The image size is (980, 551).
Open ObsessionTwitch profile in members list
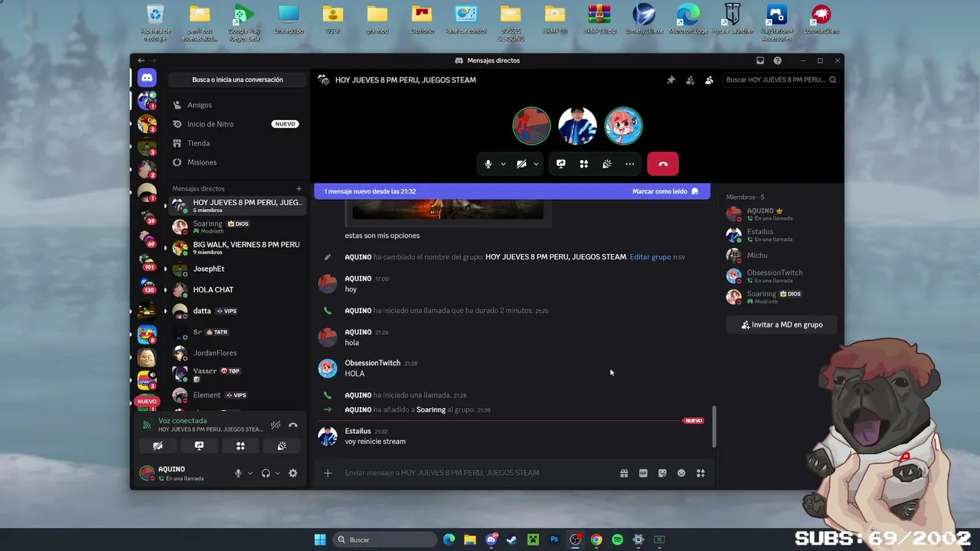click(x=782, y=275)
